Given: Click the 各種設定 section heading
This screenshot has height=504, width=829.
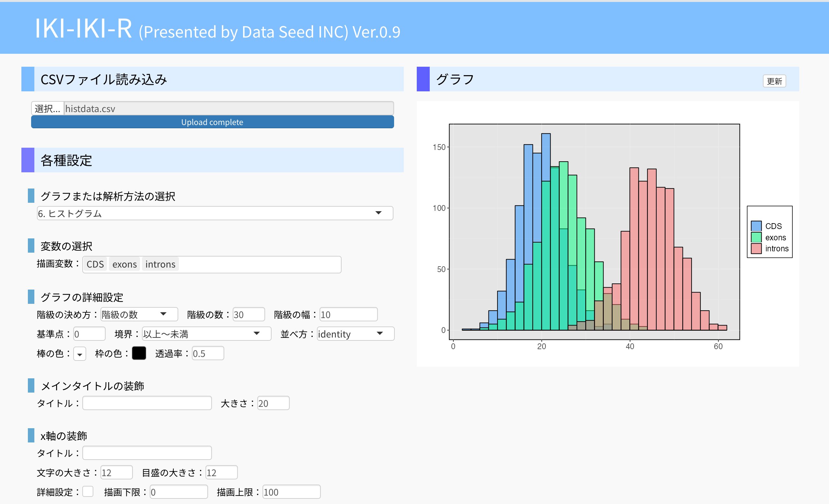Looking at the screenshot, I should click(66, 160).
